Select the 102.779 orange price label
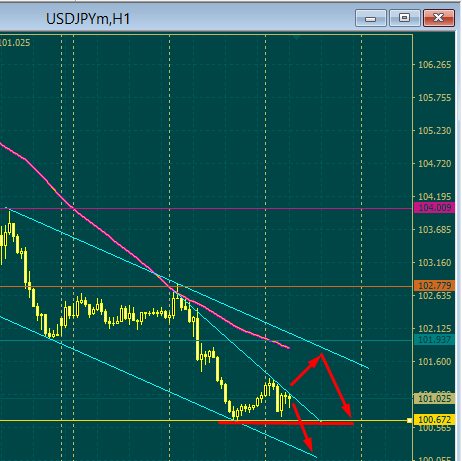 click(x=434, y=286)
